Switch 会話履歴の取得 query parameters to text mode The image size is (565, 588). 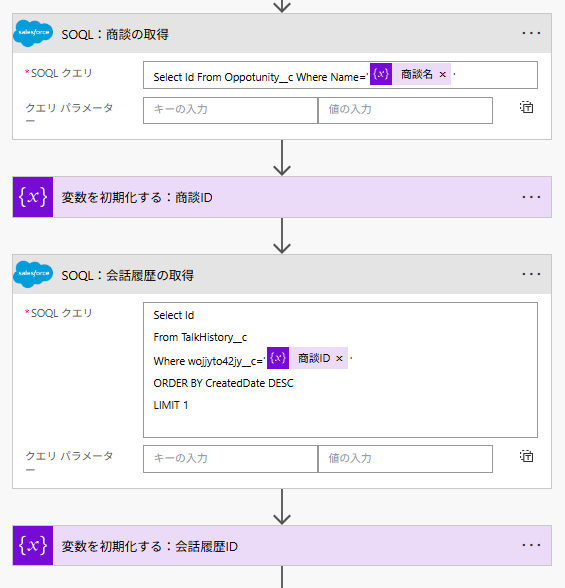tap(526, 456)
